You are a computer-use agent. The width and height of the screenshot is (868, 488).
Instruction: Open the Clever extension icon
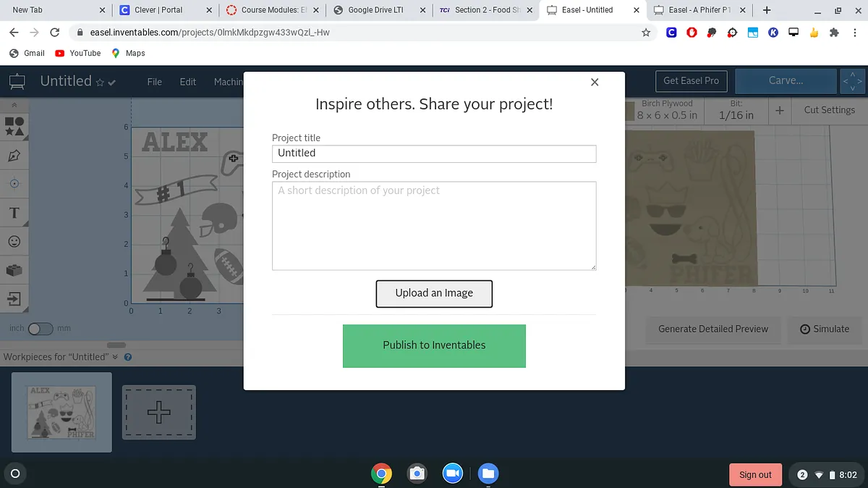tap(671, 33)
